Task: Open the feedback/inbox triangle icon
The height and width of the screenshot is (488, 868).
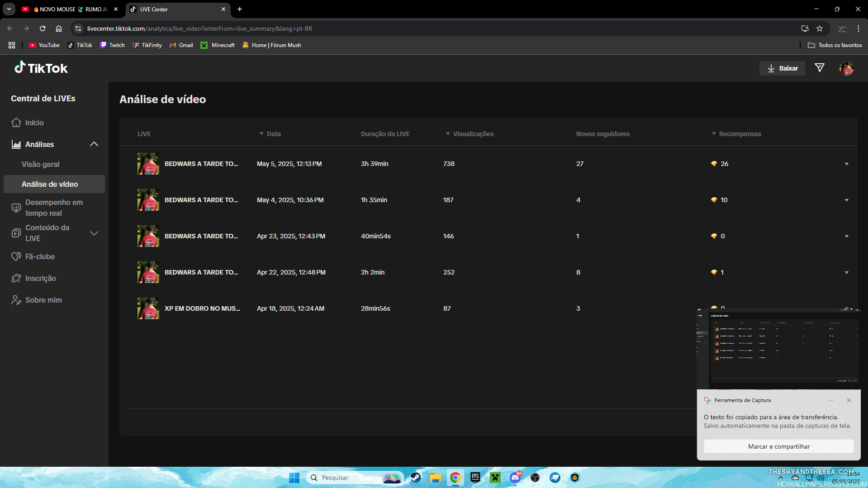Action: pyautogui.click(x=819, y=68)
